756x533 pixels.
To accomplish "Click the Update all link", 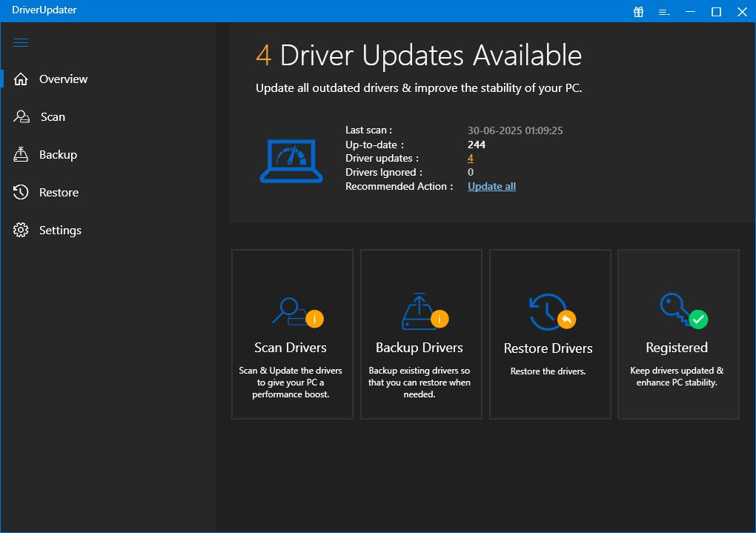I will (x=491, y=186).
